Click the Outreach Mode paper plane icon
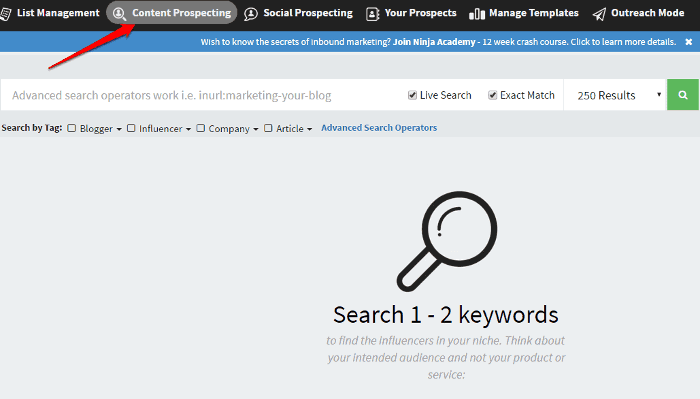This screenshot has height=399, width=700. point(599,14)
